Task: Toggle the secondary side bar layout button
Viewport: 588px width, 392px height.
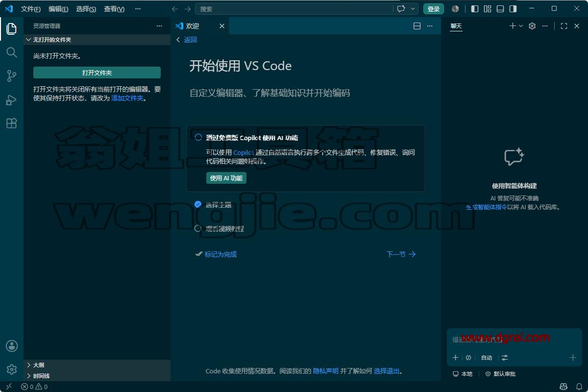Action: coord(513,9)
